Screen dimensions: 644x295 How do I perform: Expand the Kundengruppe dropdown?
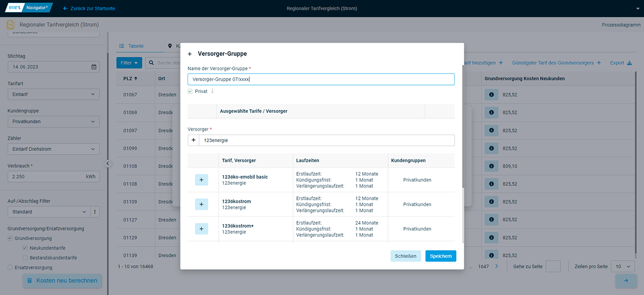pyautogui.click(x=53, y=122)
